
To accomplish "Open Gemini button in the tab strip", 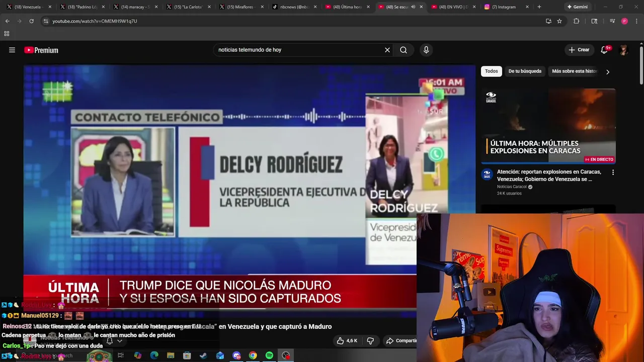I will coord(577,7).
